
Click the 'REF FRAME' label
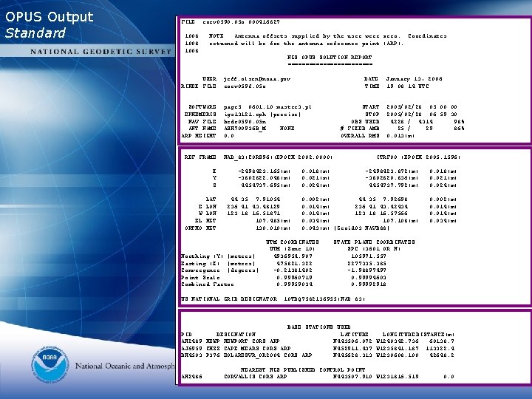click(x=200, y=157)
